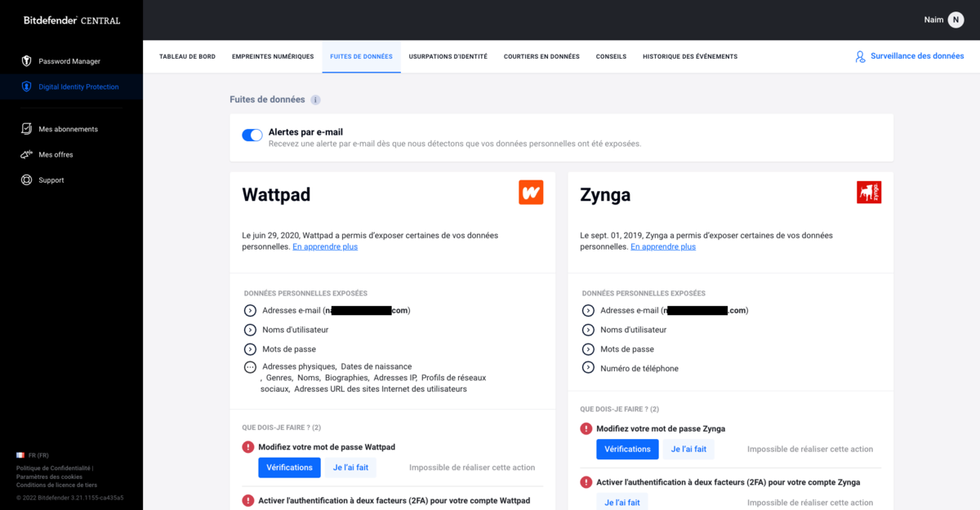Click the French flag language icon

[20, 455]
